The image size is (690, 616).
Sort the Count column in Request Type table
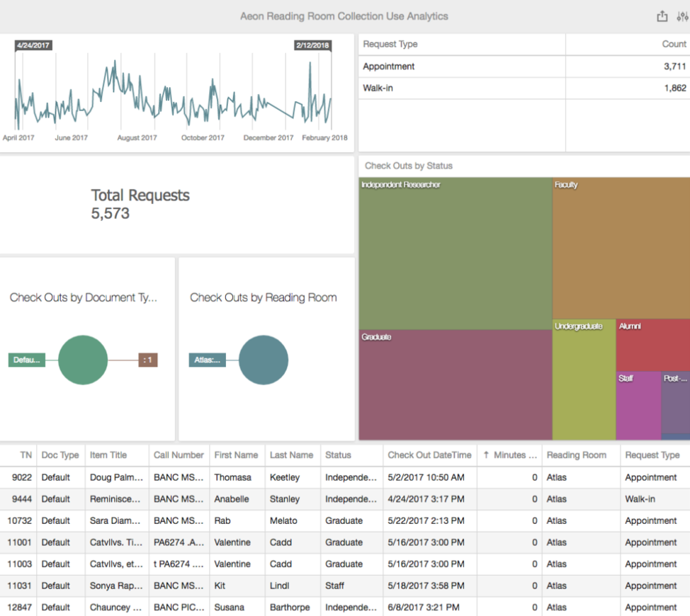tap(674, 44)
